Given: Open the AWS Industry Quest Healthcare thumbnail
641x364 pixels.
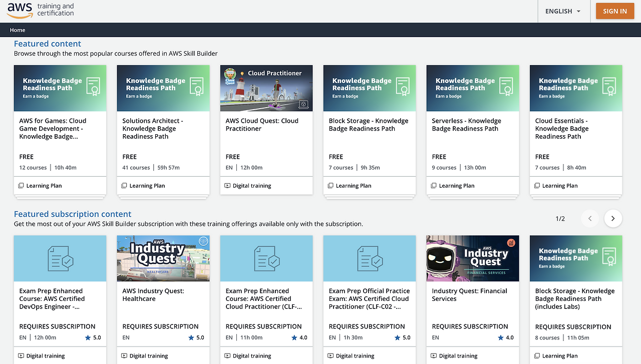Looking at the screenshot, I should [x=163, y=258].
